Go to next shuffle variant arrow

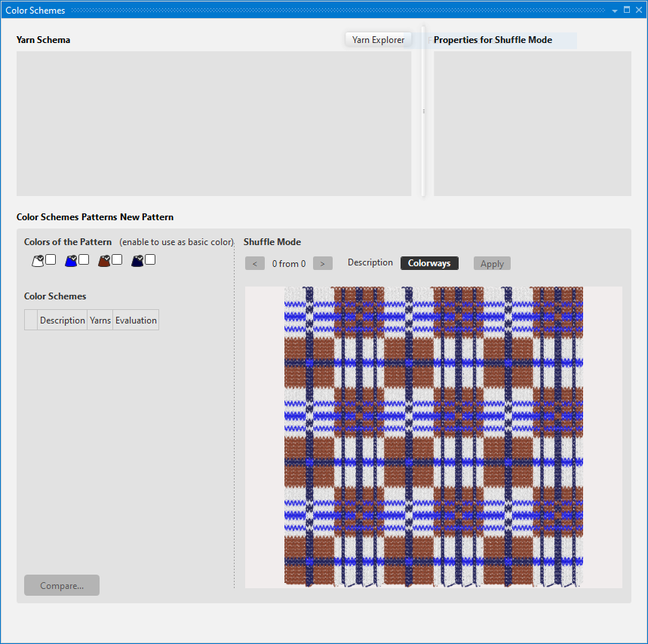(x=322, y=264)
